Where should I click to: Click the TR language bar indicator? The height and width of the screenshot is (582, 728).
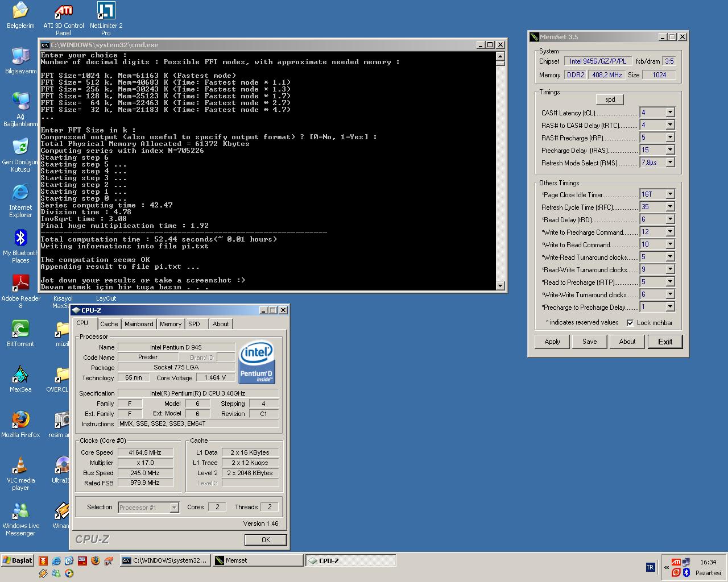coord(651,567)
